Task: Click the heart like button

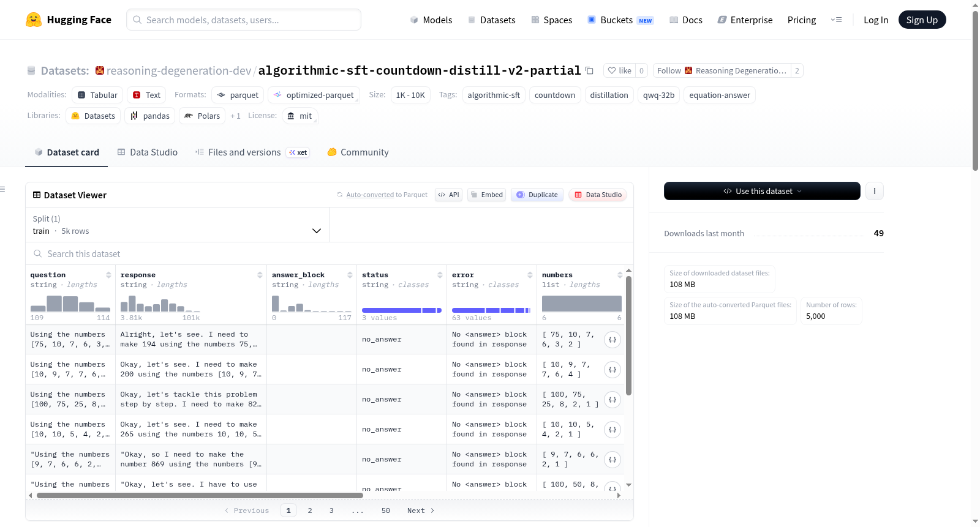Action: (619, 70)
